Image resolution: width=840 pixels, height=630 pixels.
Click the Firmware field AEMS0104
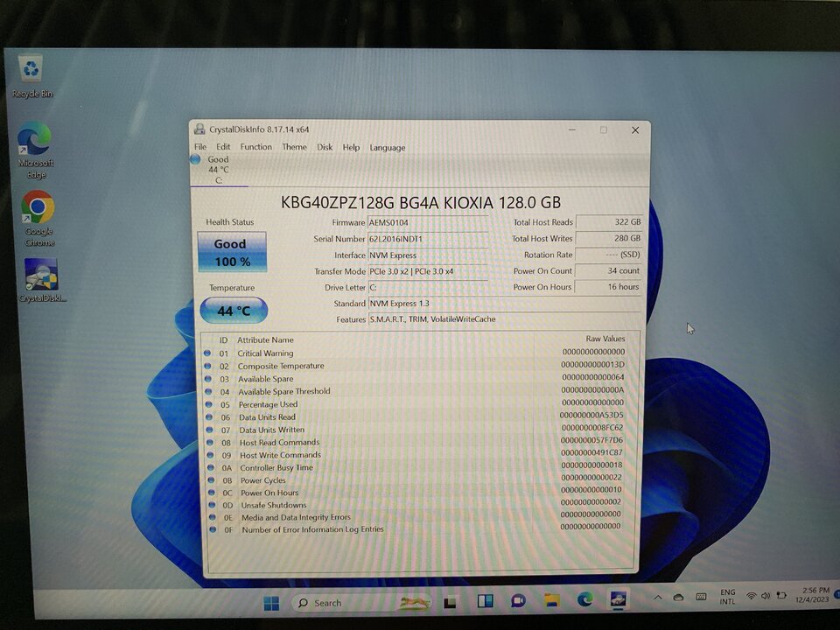pos(428,222)
